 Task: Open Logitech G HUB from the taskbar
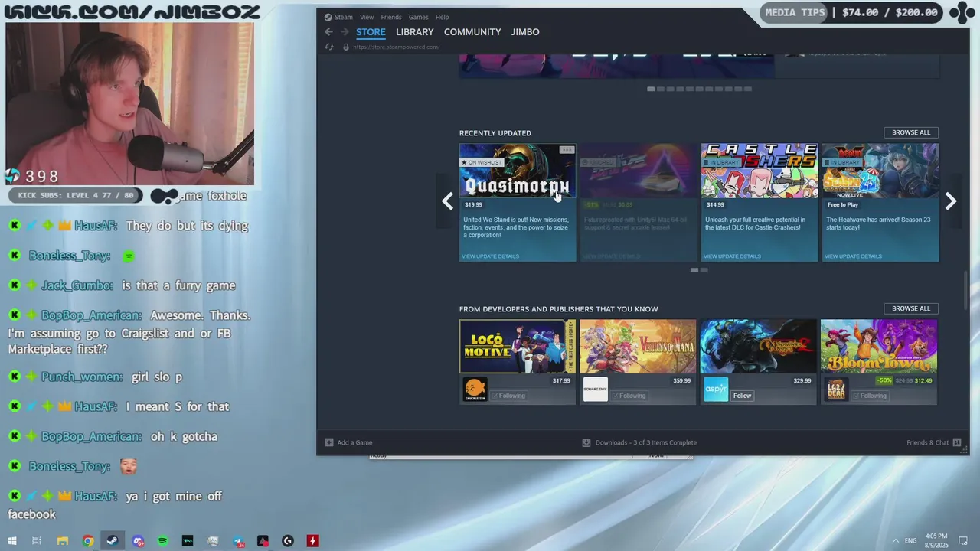click(288, 541)
